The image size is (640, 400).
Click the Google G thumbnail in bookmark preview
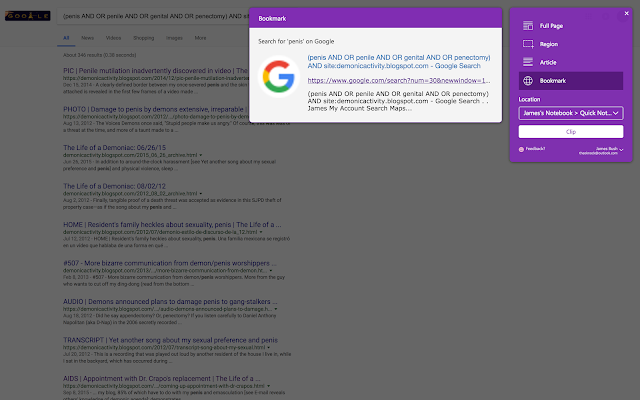pos(279,76)
